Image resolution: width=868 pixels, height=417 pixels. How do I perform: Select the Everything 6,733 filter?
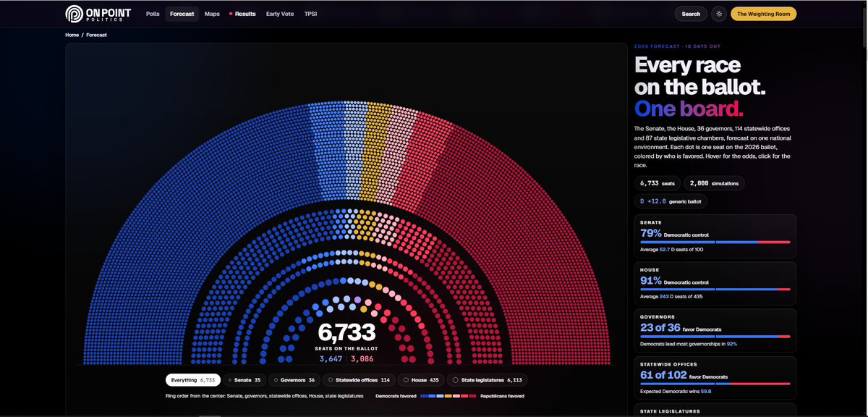click(x=193, y=379)
